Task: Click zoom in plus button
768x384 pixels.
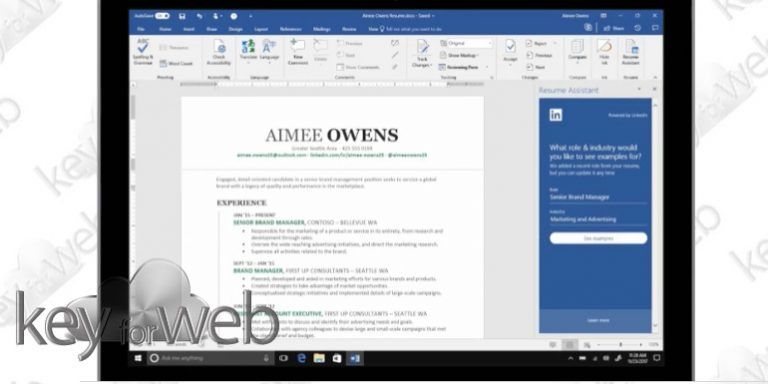Action: coord(641,345)
